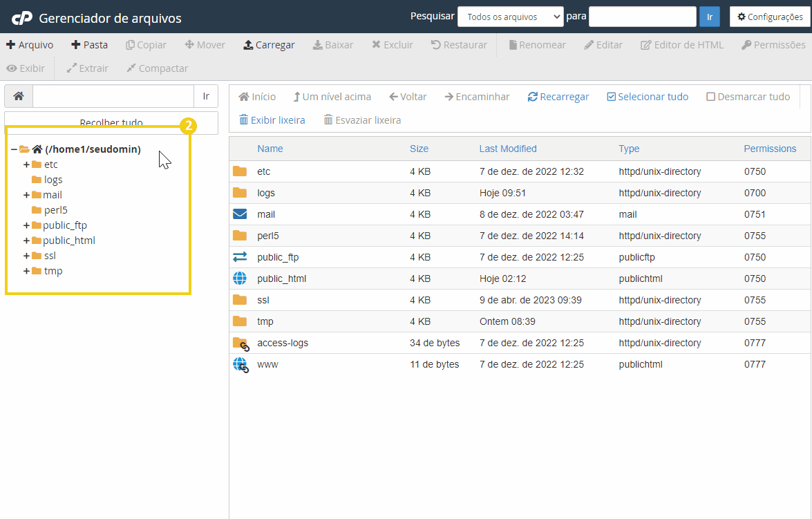Click Recarregar to refresh listing

pos(558,97)
